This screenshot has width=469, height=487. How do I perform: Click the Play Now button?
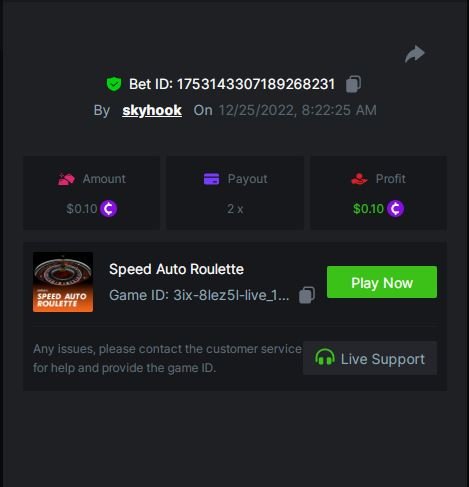point(382,282)
